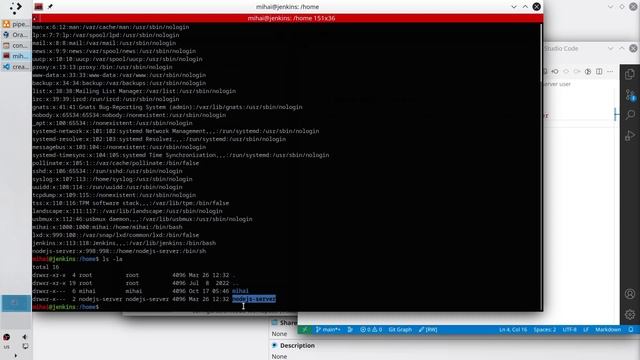Open VS Code Explorer activity icon

point(630,74)
